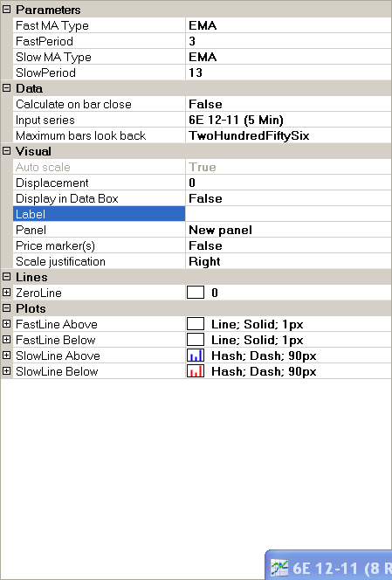The height and width of the screenshot is (580, 392).
Task: Collapse the Visual section
Action: [x=6, y=151]
